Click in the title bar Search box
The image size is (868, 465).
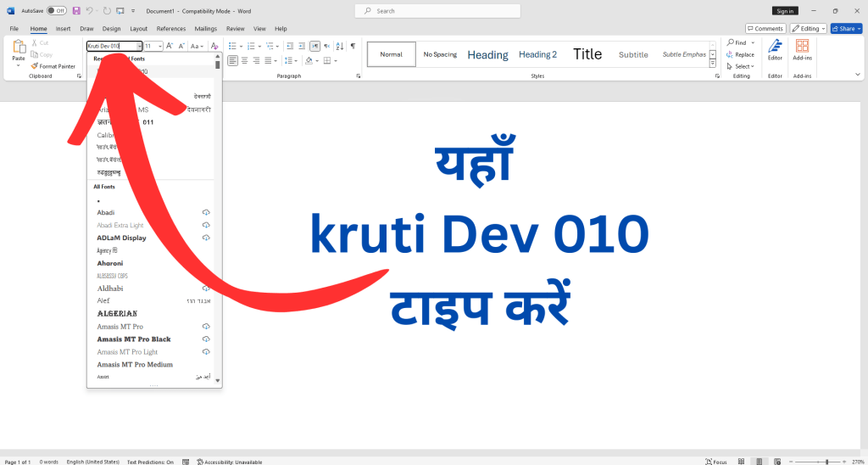437,10
